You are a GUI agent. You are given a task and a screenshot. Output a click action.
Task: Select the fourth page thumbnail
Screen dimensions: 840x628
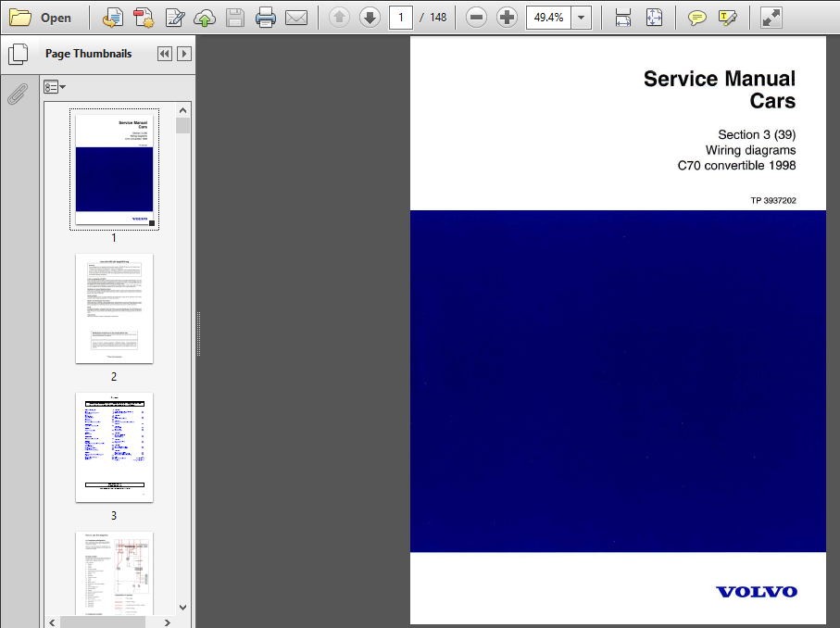[114, 572]
